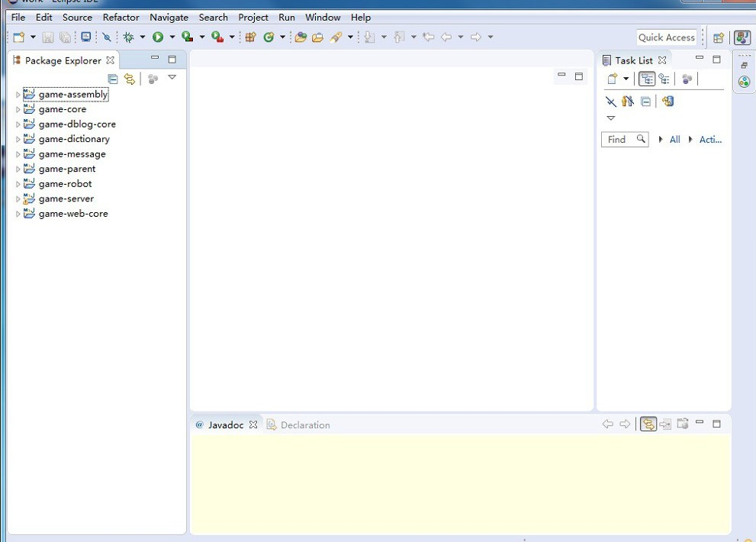
Task: Click the New Java Package icon
Action: [250, 37]
